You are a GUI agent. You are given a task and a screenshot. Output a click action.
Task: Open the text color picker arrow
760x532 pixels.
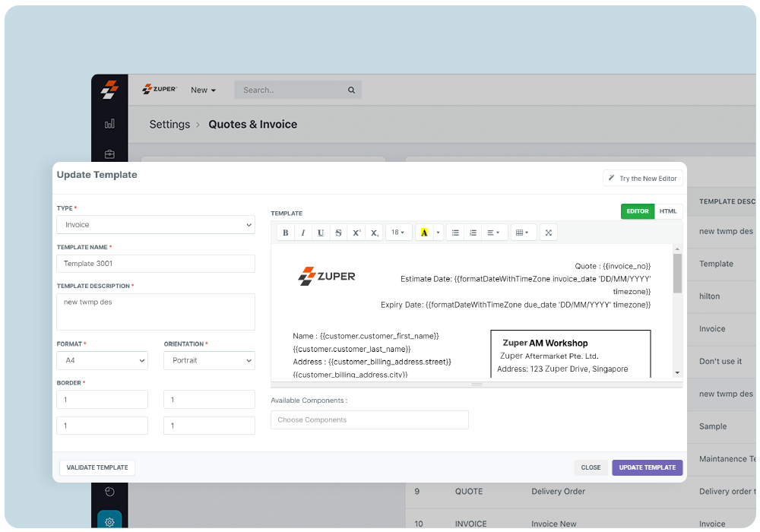click(x=439, y=233)
